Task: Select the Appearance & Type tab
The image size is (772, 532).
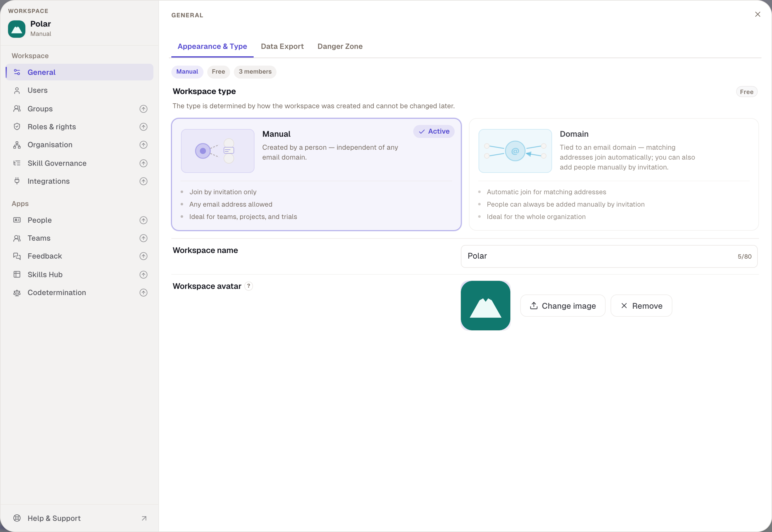Action: click(212, 46)
